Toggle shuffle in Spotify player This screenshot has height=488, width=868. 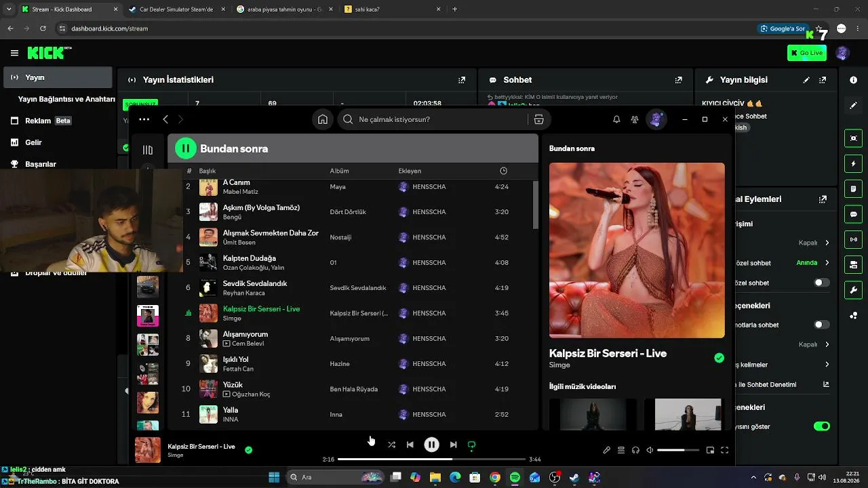coord(391,445)
